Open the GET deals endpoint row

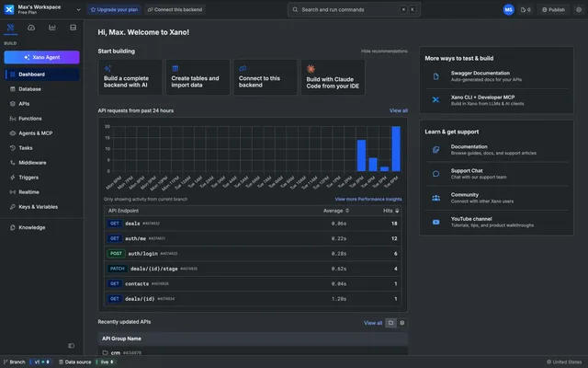click(x=253, y=224)
